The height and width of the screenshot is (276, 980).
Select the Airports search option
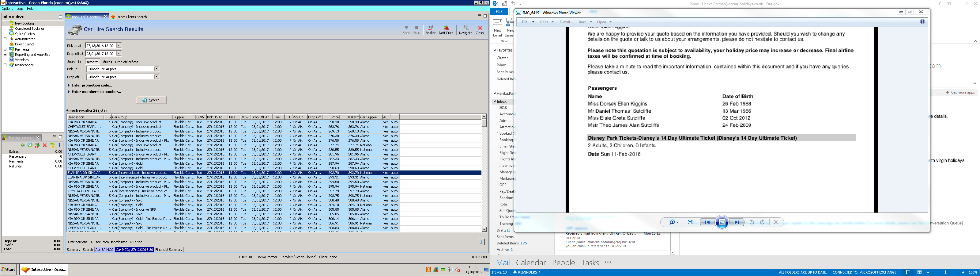coord(92,62)
